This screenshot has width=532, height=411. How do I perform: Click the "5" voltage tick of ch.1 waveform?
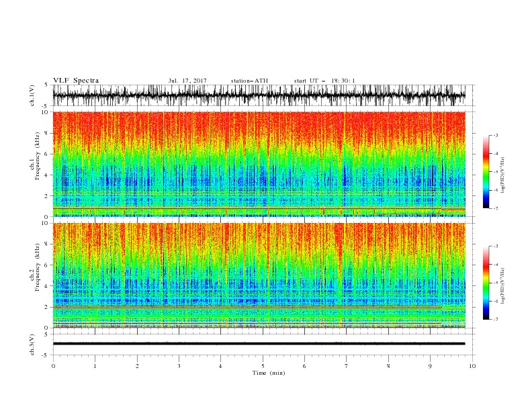click(x=46, y=85)
